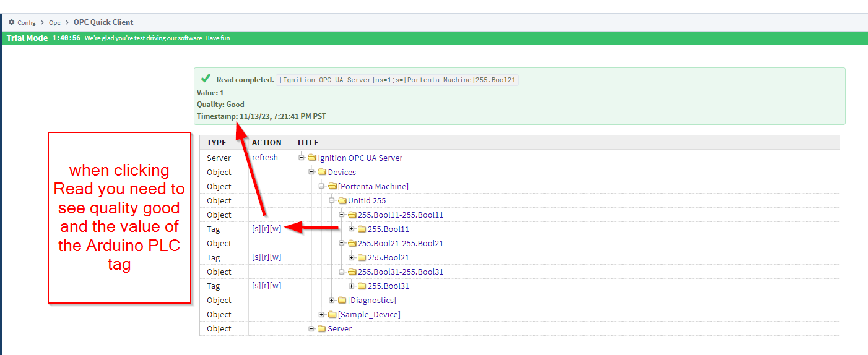Click the 255.Bool31-255.Bool31 folder icon

(352, 272)
